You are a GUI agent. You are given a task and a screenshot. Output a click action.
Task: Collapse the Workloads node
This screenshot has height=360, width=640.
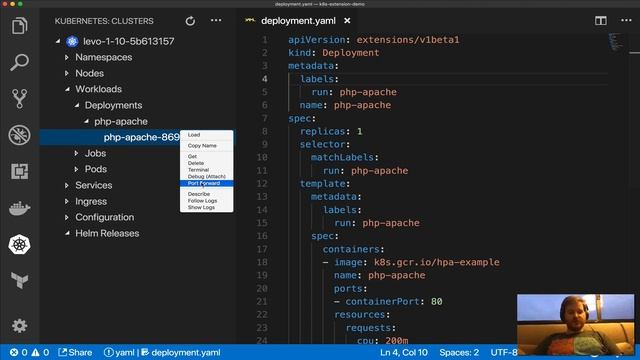(x=67, y=89)
